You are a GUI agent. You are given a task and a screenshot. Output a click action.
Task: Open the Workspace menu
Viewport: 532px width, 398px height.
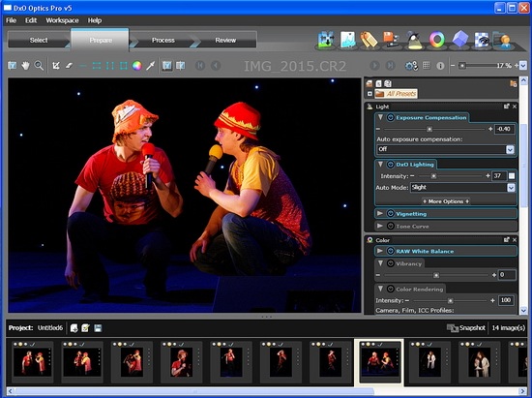tap(62, 20)
